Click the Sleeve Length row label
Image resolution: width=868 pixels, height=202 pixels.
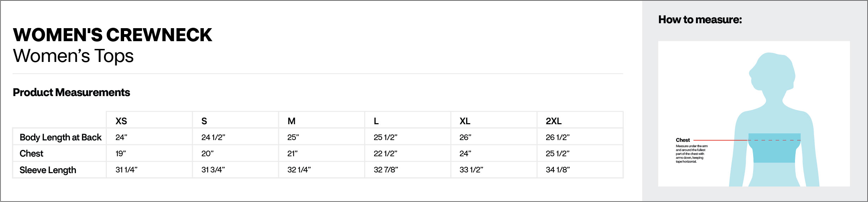(x=48, y=170)
